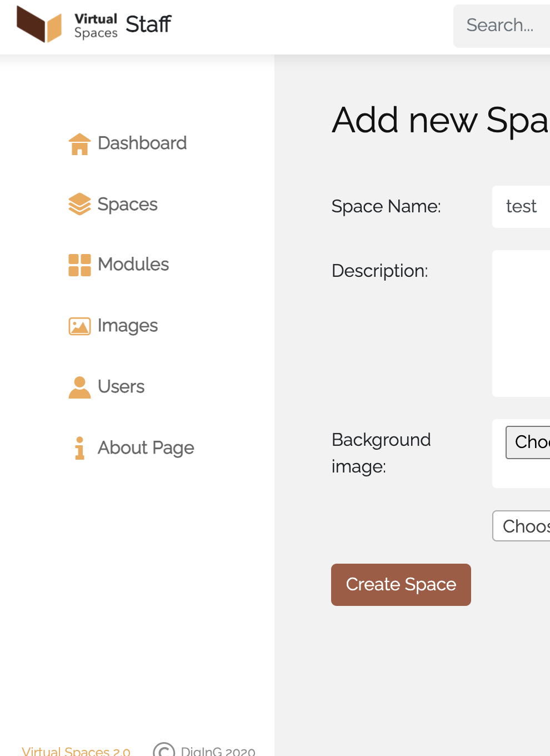Select About Page in the sidebar
Image resolution: width=550 pixels, height=756 pixels.
pyautogui.click(x=146, y=448)
